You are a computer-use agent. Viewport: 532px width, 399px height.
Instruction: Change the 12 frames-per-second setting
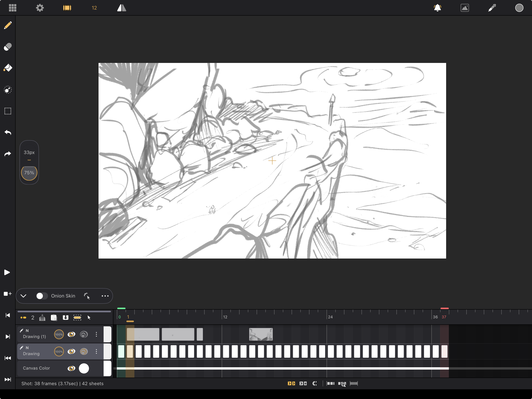coord(94,8)
